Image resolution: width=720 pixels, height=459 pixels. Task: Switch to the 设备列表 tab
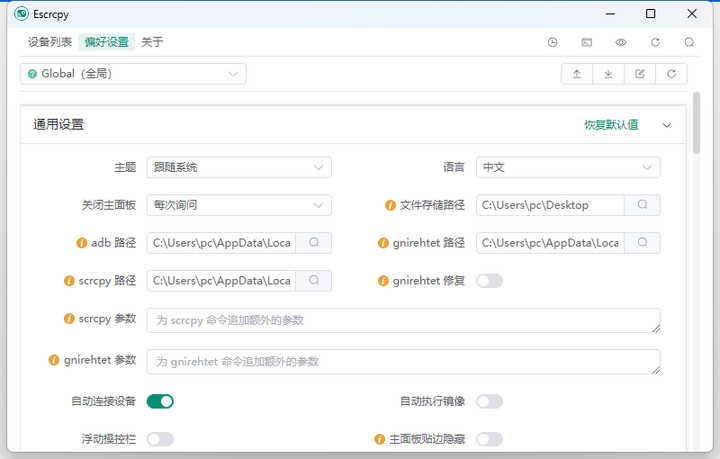tap(50, 42)
